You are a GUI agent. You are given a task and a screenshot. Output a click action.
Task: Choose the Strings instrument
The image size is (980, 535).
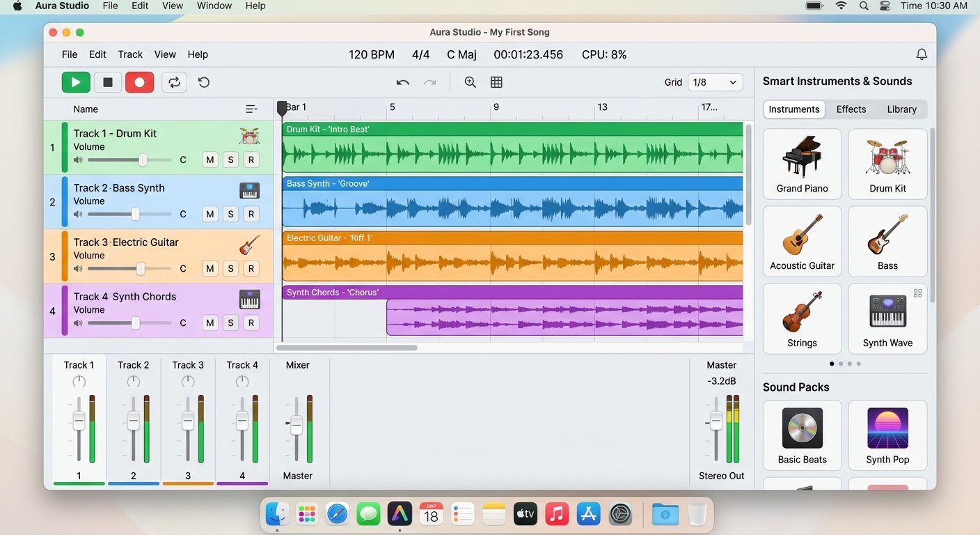(x=802, y=318)
